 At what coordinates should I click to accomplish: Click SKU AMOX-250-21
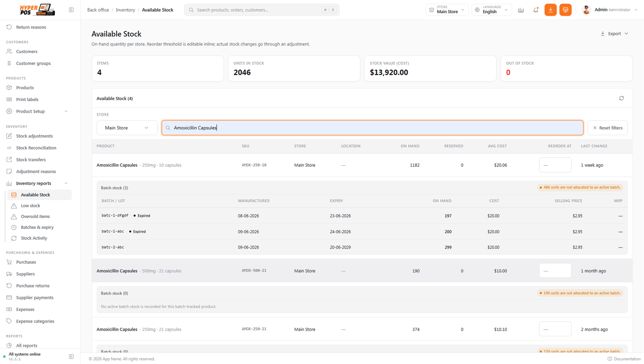[x=254, y=329]
